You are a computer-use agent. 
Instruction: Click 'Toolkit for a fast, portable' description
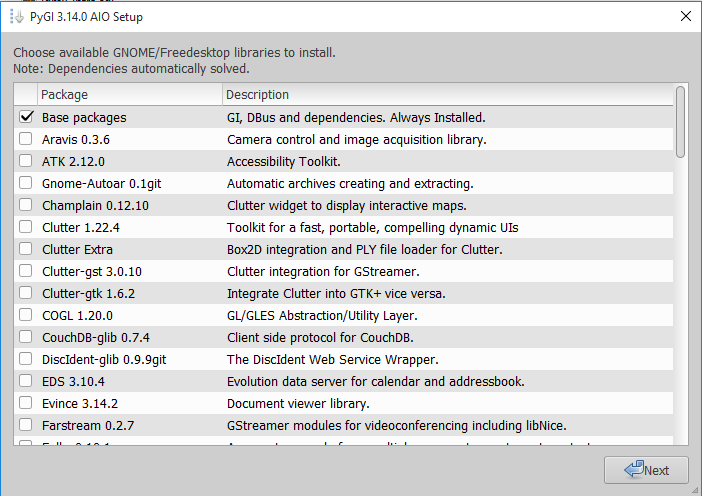(x=372, y=228)
